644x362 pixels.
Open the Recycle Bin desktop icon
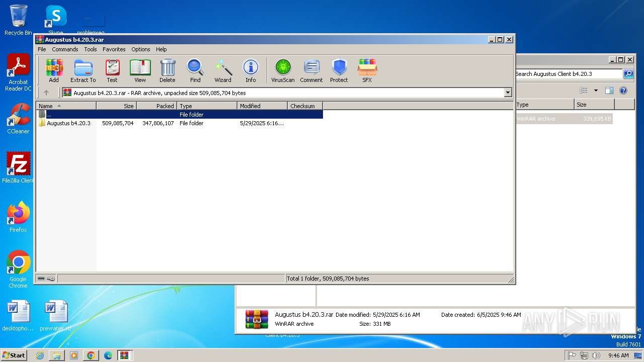[18, 20]
